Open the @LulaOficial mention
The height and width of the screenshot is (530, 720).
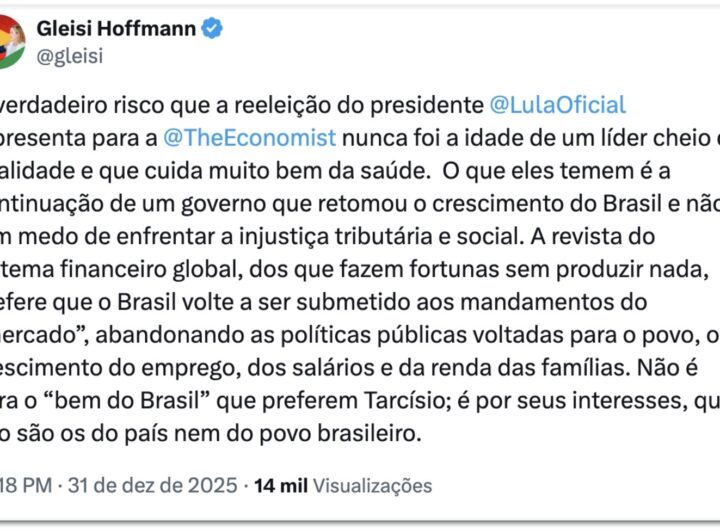point(557,105)
